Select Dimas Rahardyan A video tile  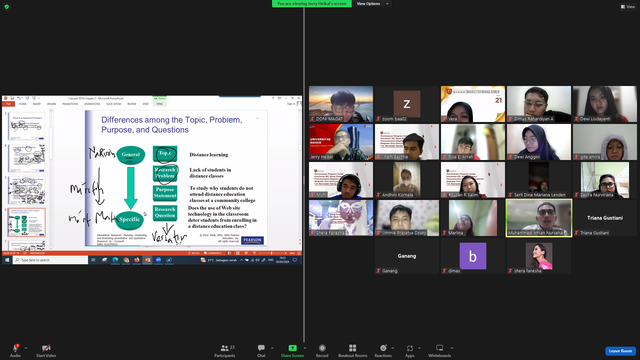[539, 104]
